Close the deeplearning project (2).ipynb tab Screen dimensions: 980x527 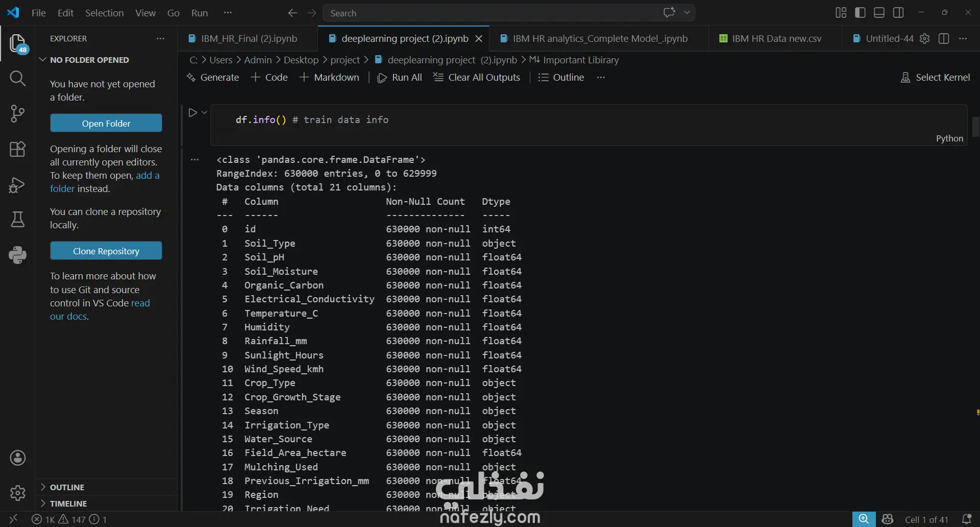pyautogui.click(x=479, y=38)
